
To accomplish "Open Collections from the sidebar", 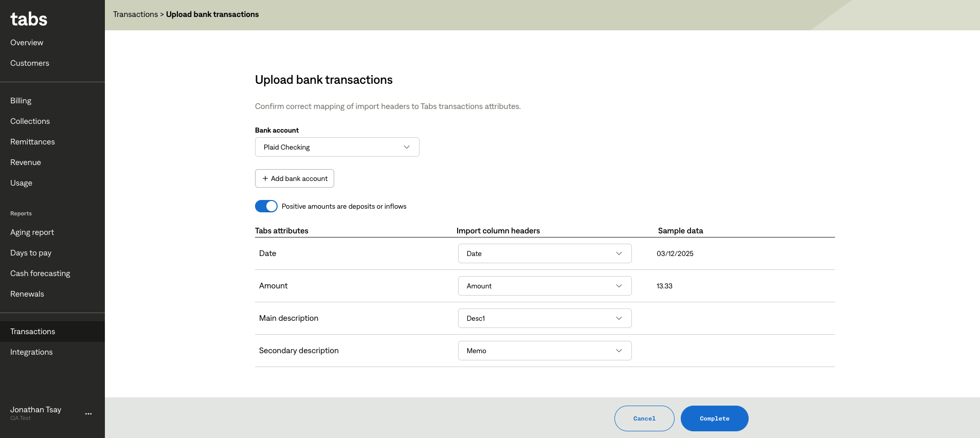I will 30,121.
